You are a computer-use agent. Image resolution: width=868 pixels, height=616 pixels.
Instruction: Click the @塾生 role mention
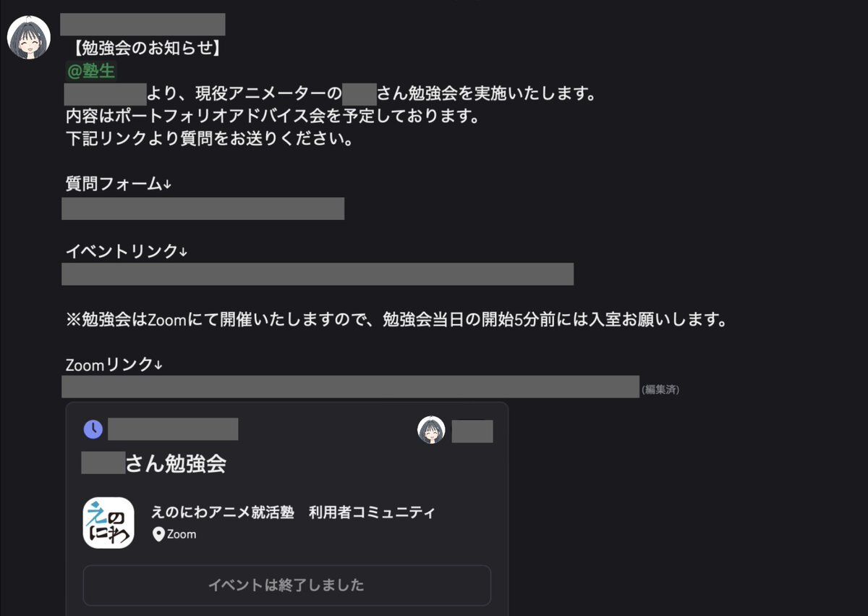(x=91, y=71)
